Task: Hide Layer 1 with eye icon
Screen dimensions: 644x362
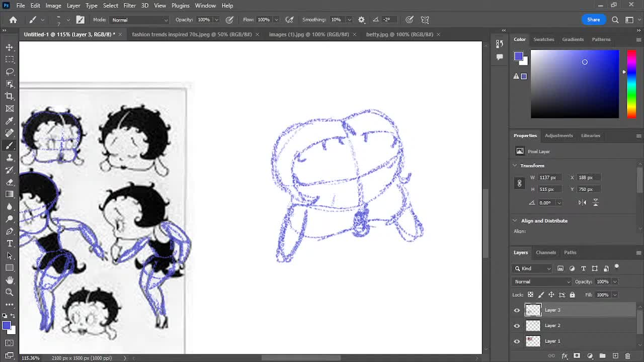Action: pyautogui.click(x=517, y=341)
